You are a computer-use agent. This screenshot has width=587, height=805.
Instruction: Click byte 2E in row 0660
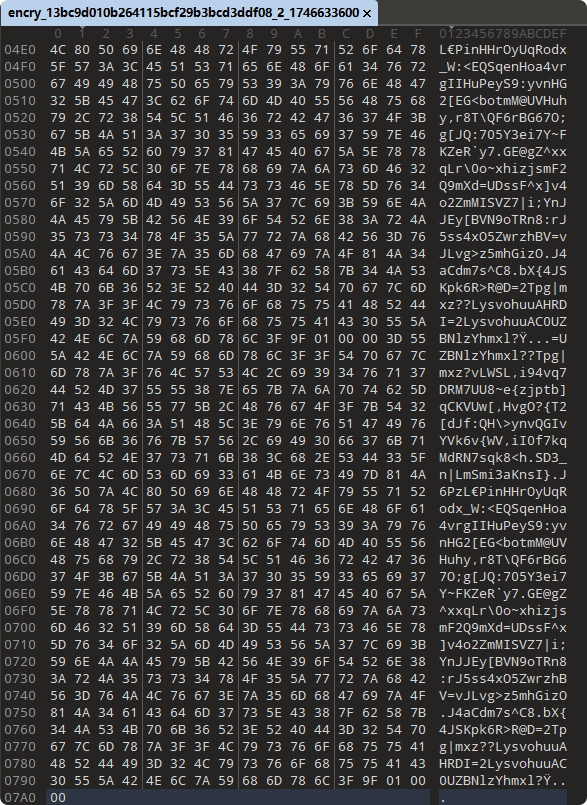[x=322, y=457]
